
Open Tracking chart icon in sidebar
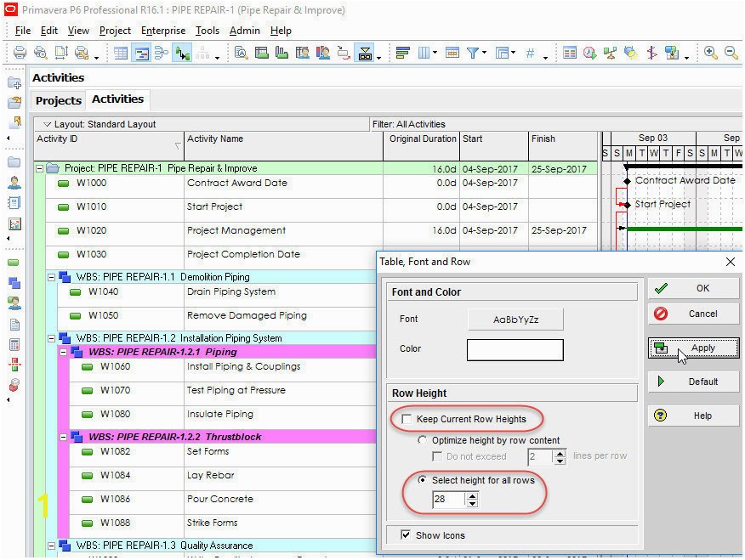tap(14, 224)
